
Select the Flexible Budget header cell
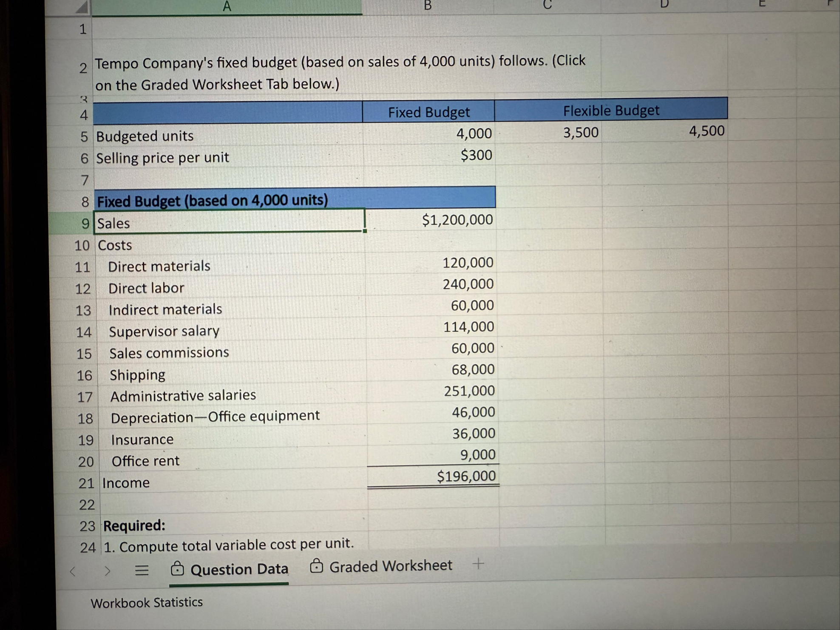pyautogui.click(x=611, y=111)
